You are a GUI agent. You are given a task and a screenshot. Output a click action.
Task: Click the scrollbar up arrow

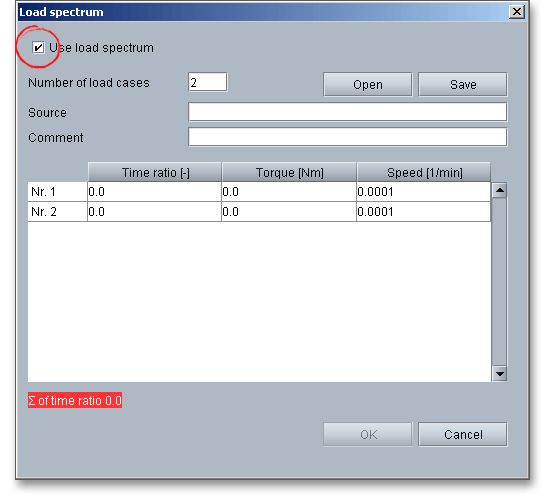pyautogui.click(x=499, y=190)
